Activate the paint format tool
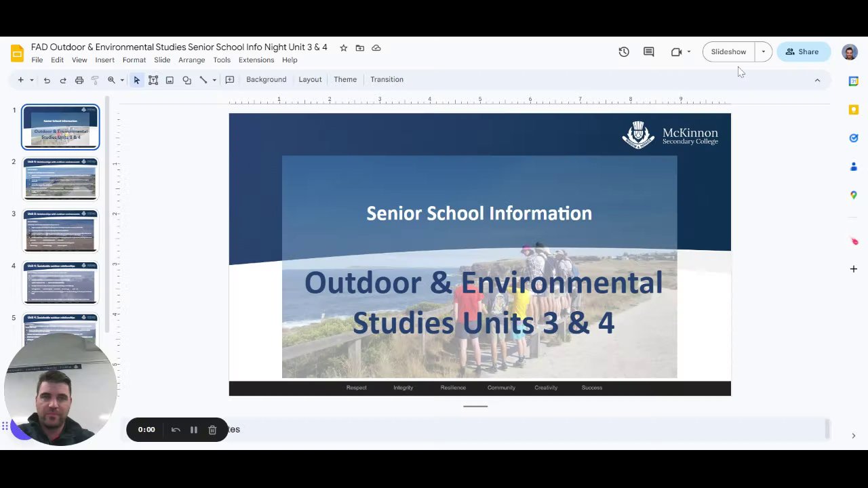Screen dimensions: 868x488 point(95,80)
